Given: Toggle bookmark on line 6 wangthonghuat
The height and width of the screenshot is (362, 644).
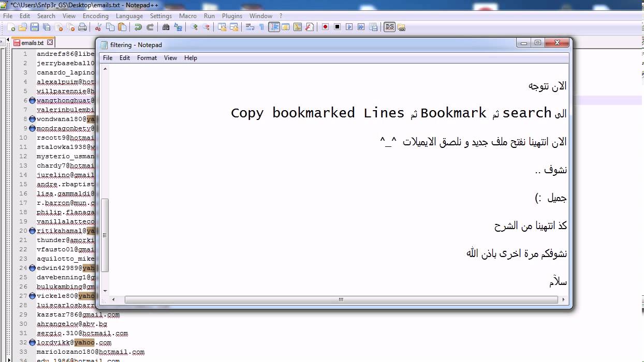Looking at the screenshot, I should pyautogui.click(x=32, y=100).
